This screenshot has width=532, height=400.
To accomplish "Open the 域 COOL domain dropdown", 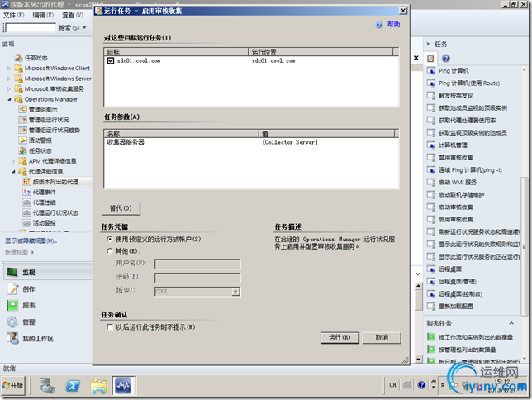I will tap(235, 292).
